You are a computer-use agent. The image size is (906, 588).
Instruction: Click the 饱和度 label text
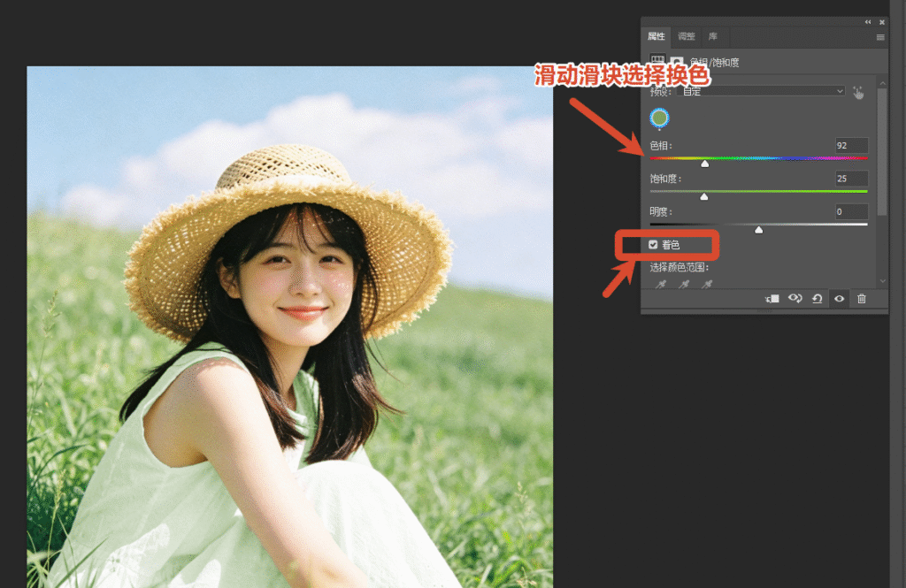coord(665,179)
